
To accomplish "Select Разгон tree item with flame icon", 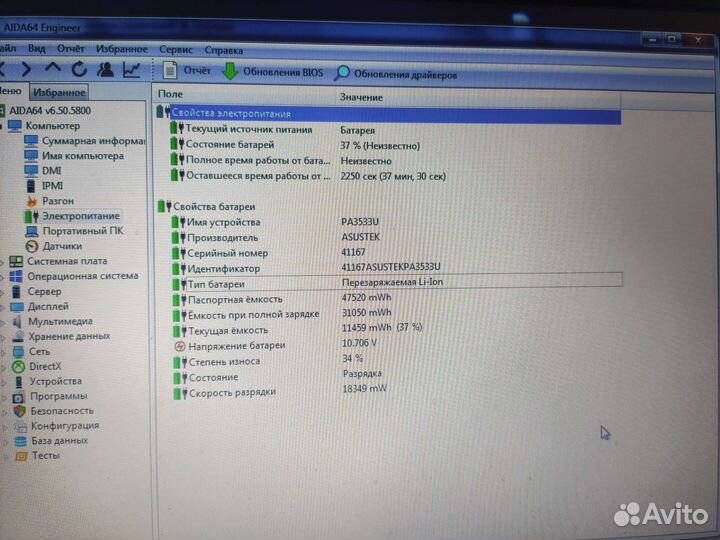I will tap(50, 201).
